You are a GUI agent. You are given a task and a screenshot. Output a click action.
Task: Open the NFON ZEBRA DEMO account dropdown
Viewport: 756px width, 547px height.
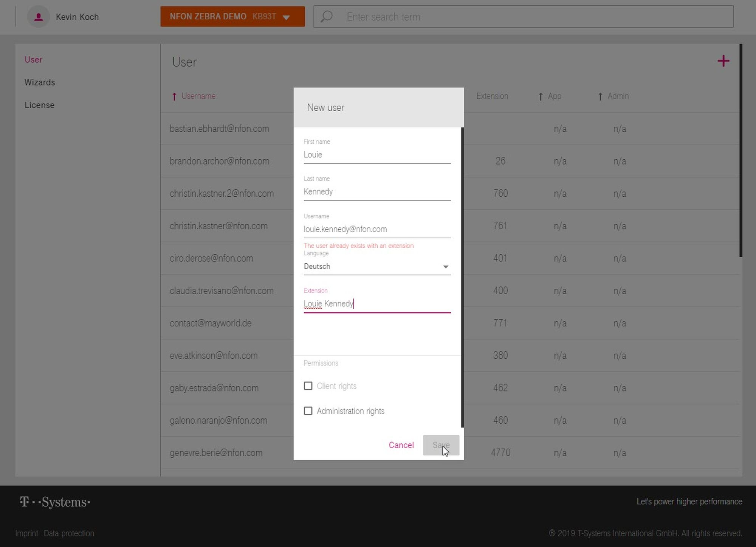click(232, 17)
